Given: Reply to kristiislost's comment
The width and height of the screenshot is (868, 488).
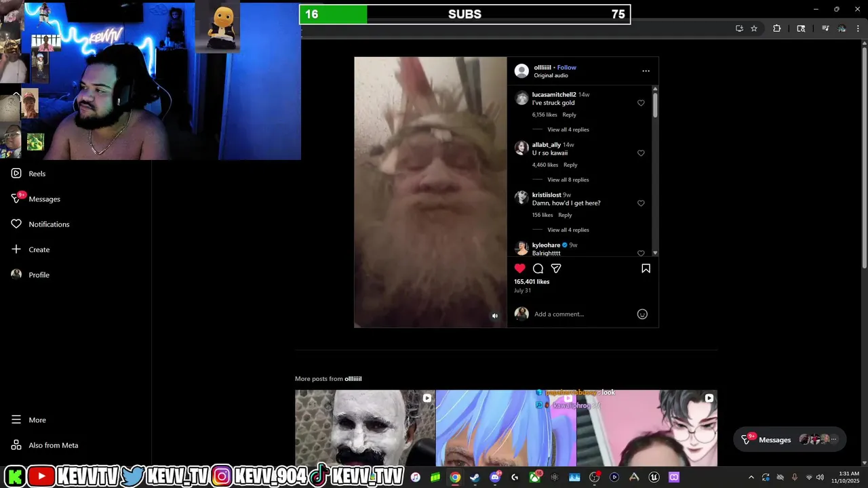Looking at the screenshot, I should (x=565, y=215).
